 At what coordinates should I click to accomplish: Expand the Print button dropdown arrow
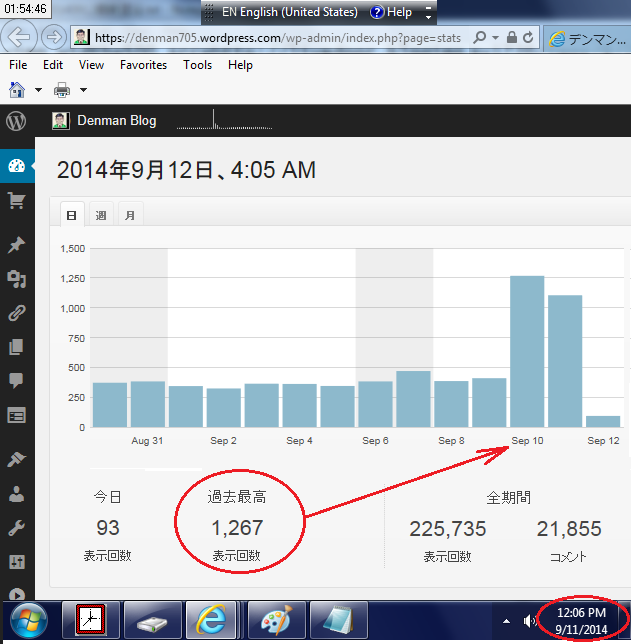point(83,90)
